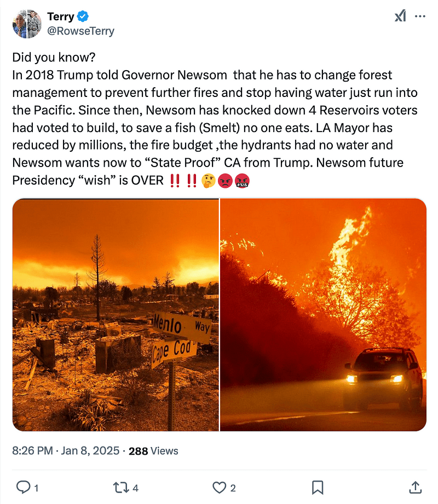Click the blue verified badge
This screenshot has width=438, height=504.
84,17
